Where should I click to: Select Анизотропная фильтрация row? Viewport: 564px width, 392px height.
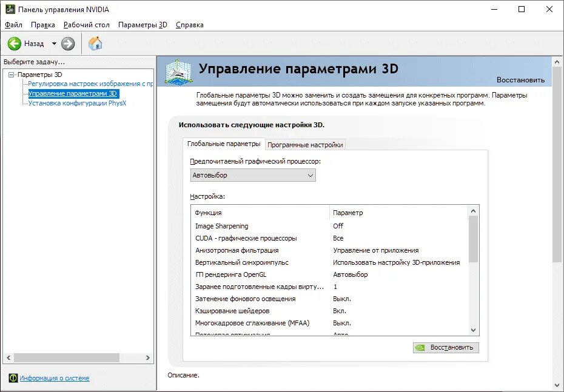click(x=330, y=250)
